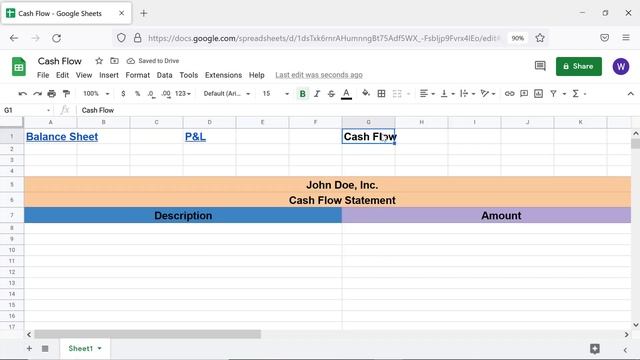Decrease decimal places icon
The width and height of the screenshot is (640, 360).
pos(151,94)
